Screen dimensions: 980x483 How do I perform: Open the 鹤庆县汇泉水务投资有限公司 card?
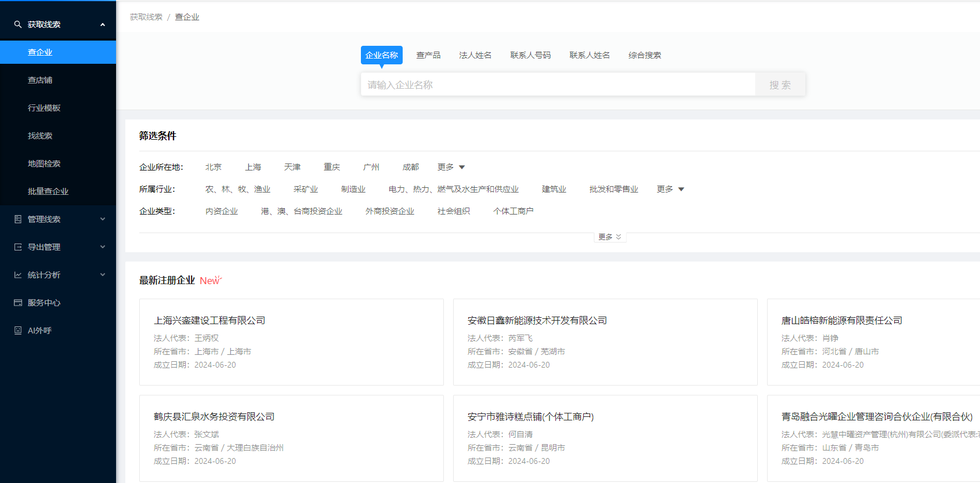291,438
